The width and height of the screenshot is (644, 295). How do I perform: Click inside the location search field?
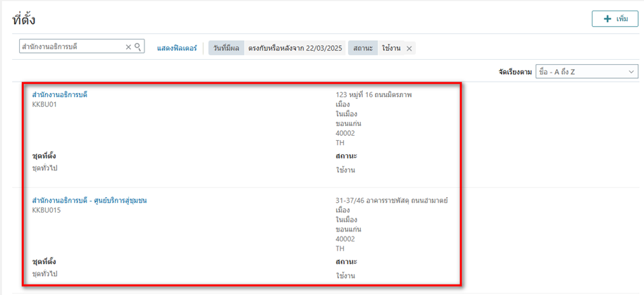coord(70,47)
